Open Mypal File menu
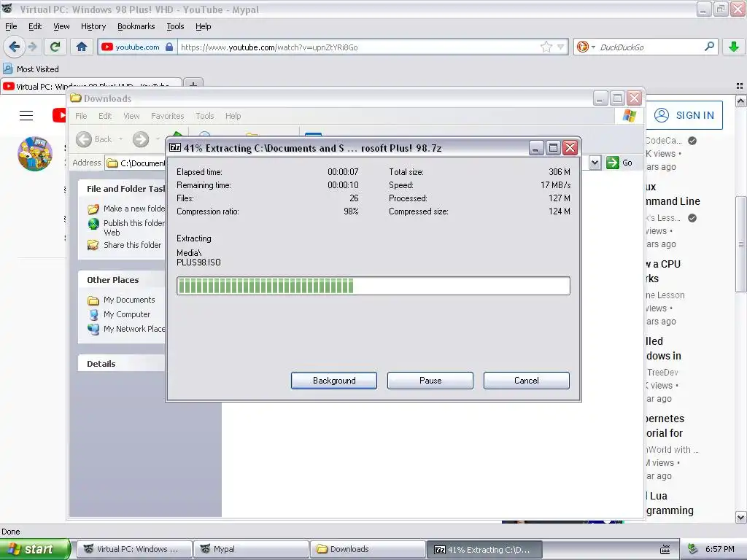 point(11,26)
